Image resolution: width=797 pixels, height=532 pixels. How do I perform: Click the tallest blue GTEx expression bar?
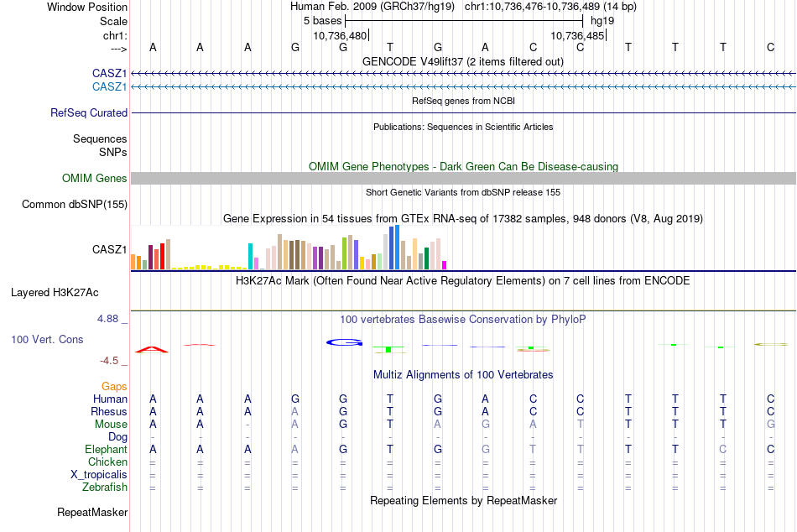click(x=397, y=248)
